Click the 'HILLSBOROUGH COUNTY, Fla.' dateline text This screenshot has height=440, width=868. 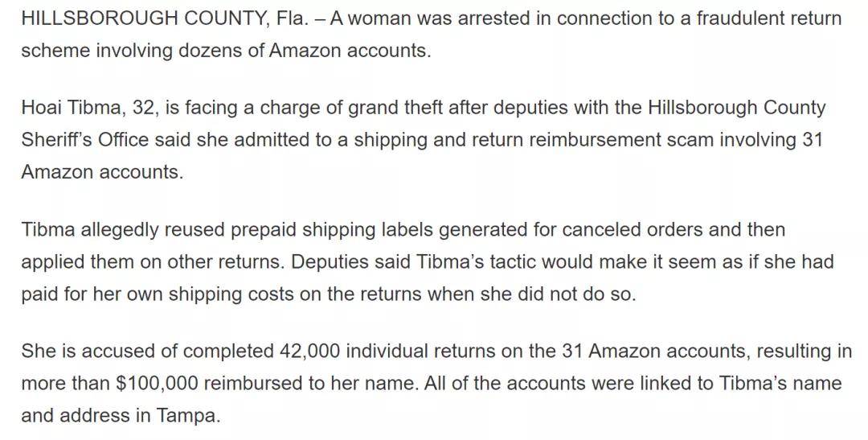click(x=164, y=19)
